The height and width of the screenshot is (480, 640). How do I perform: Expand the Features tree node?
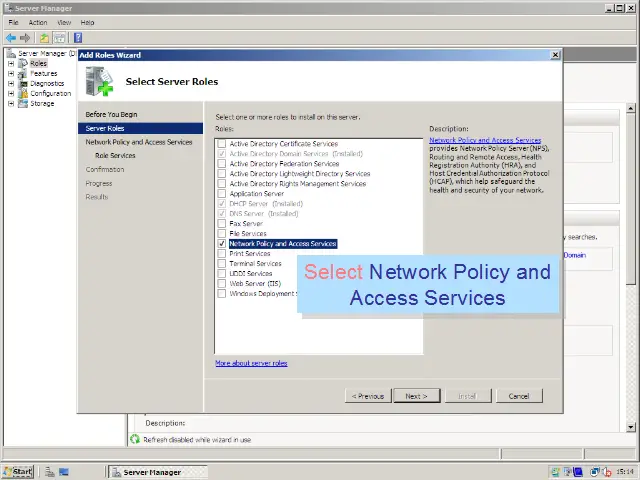(x=11, y=73)
